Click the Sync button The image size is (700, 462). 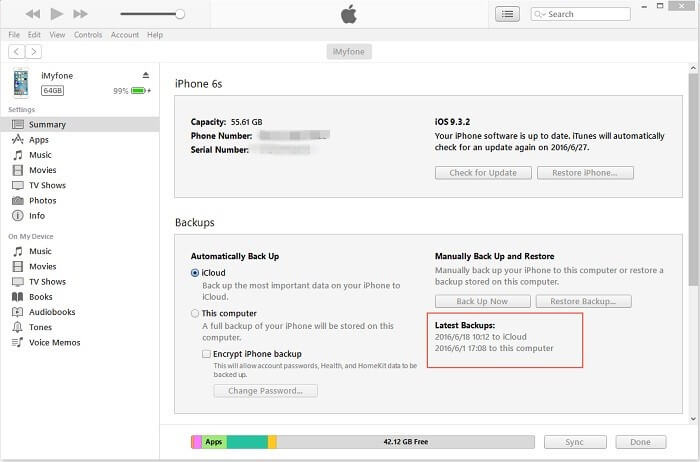pyautogui.click(x=575, y=442)
